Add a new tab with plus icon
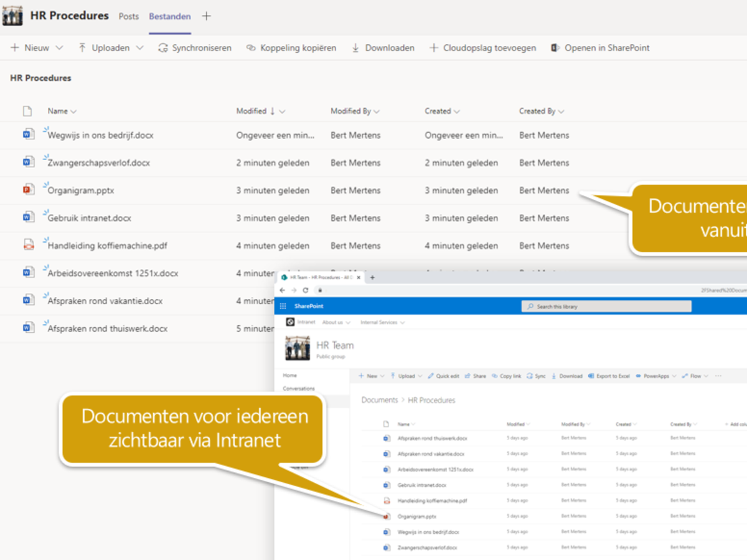Screen dimensions: 747x560 tap(207, 16)
